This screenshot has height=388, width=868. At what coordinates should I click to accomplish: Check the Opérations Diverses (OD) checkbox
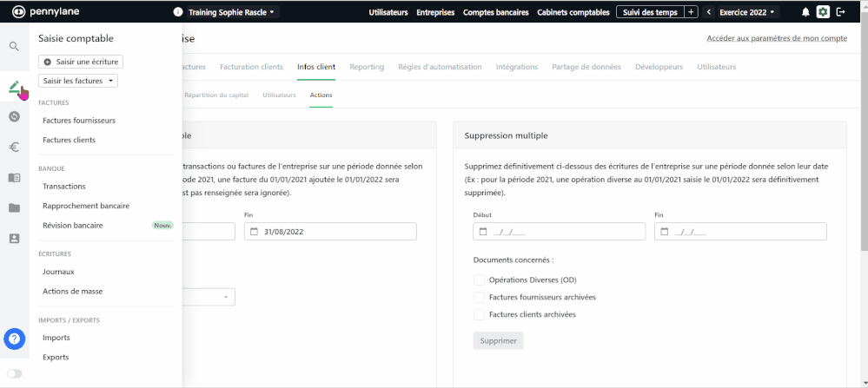[x=479, y=279]
